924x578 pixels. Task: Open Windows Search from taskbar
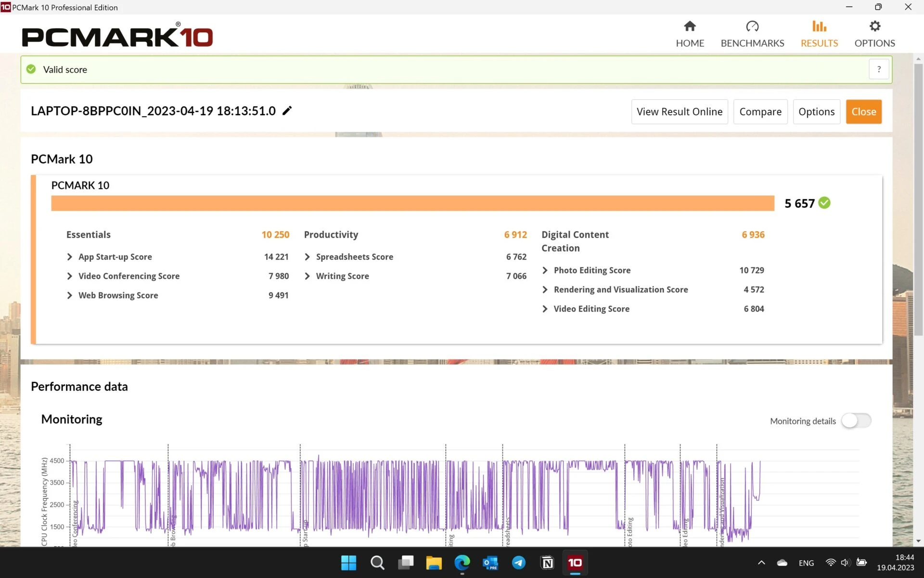[x=377, y=563]
